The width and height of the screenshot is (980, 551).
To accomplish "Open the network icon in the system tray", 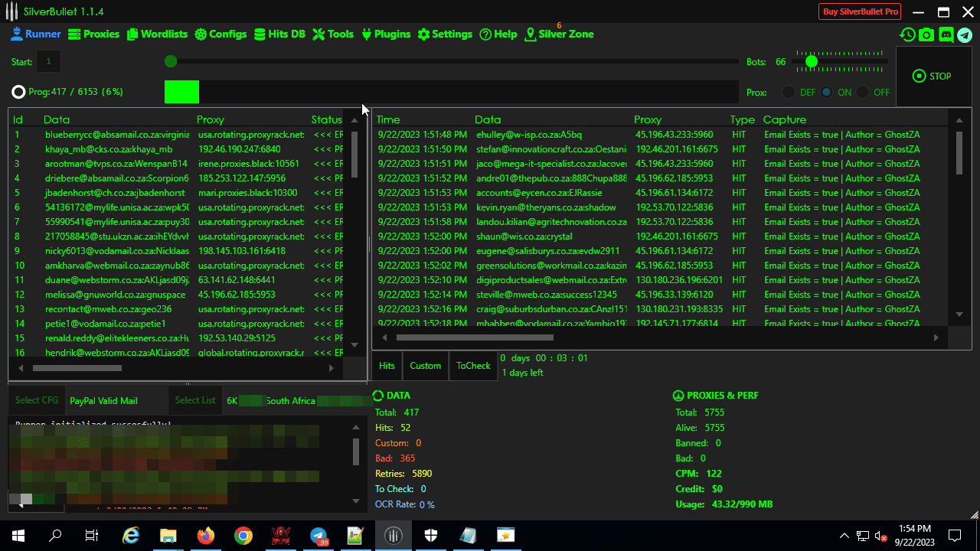I will 863,536.
